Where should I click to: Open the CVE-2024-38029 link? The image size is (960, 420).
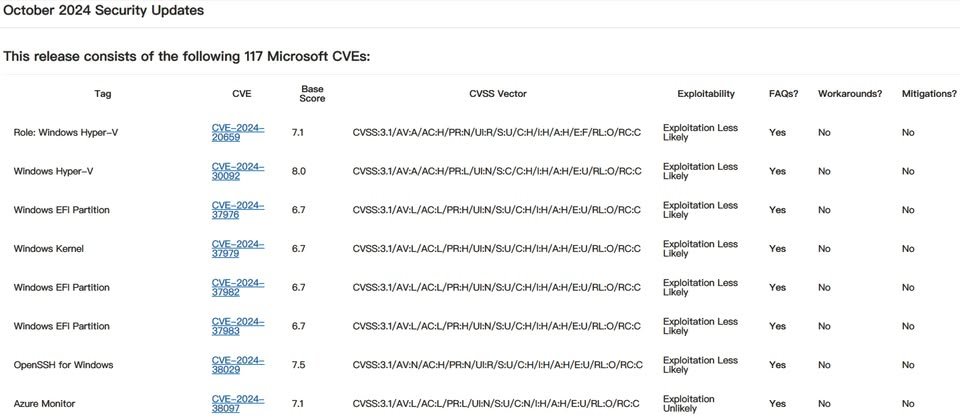click(238, 365)
